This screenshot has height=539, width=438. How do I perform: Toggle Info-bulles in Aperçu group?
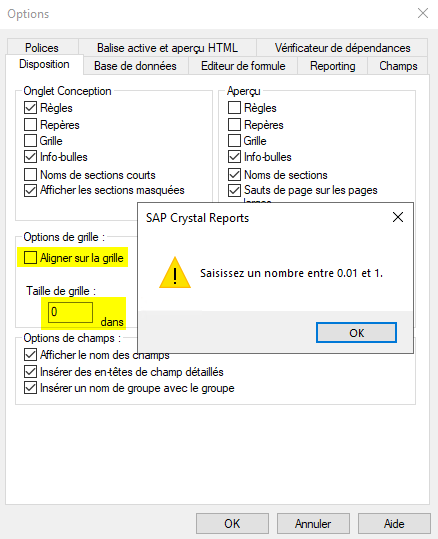[x=234, y=157]
